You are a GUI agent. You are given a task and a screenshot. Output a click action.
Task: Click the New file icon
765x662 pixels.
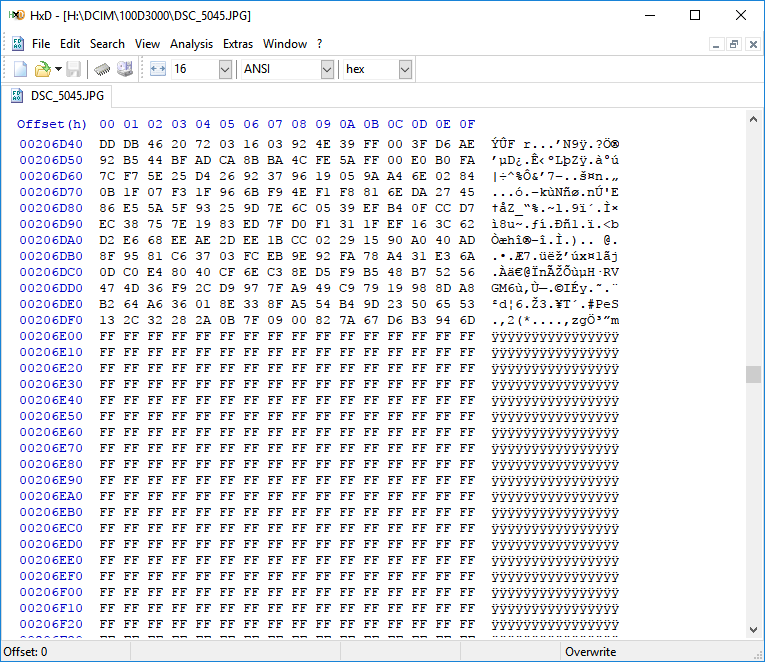point(20,69)
